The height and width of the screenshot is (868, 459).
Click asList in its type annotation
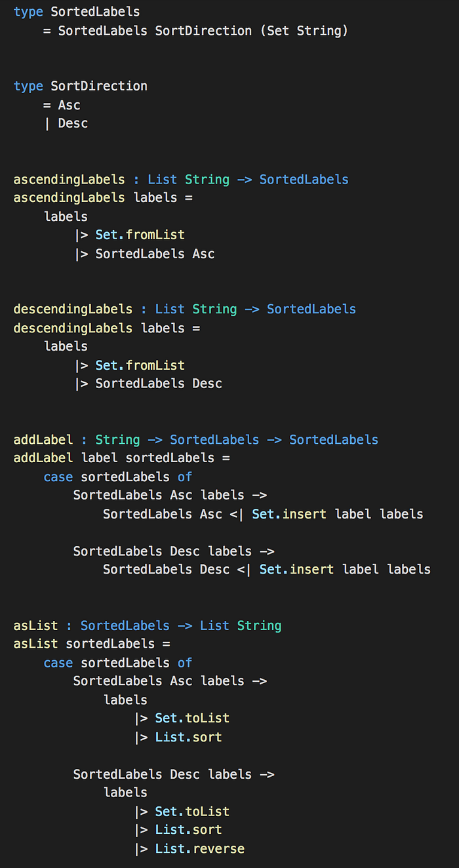click(35, 625)
